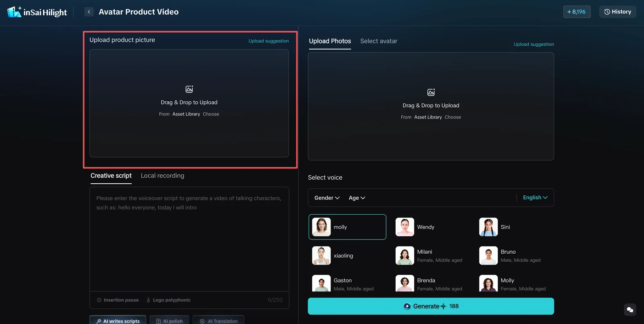Open the English language dropdown

(535, 198)
